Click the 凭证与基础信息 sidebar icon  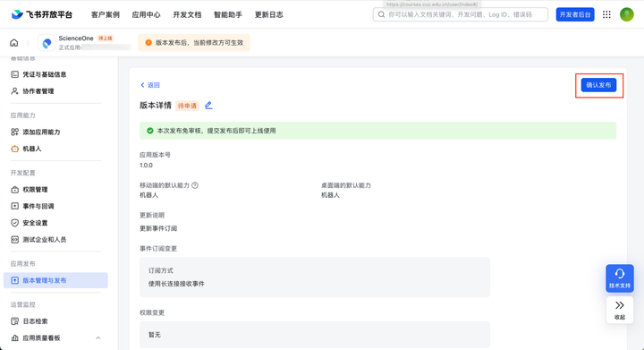point(15,74)
